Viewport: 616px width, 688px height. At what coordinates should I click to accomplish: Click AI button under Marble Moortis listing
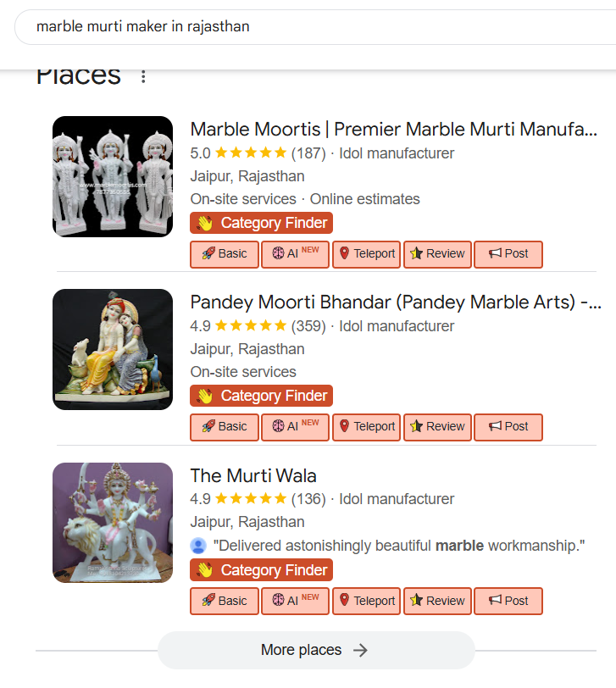click(295, 254)
